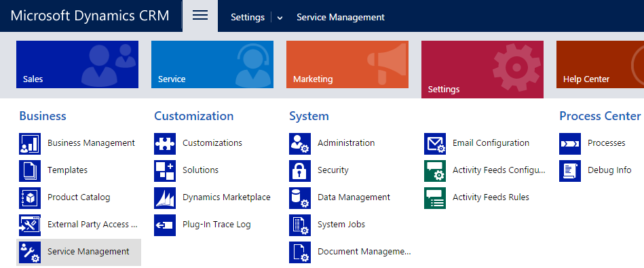The width and height of the screenshot is (644, 268).
Task: Open Activity Feeds Configuration text link
Action: tap(499, 170)
